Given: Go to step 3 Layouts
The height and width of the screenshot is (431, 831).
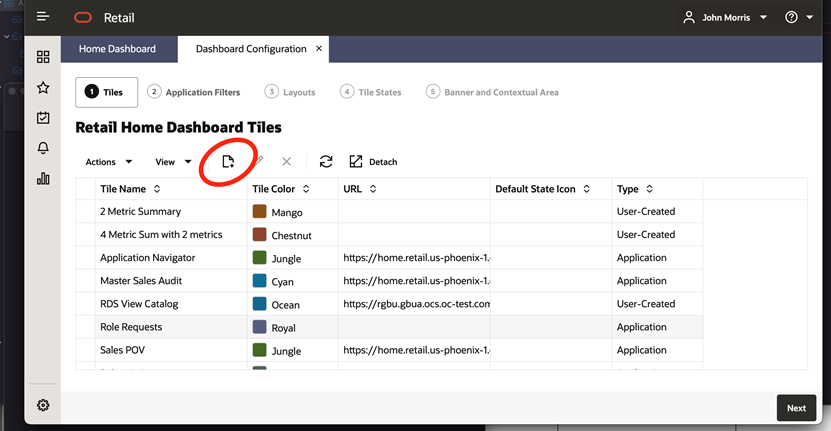Looking at the screenshot, I should click(x=290, y=92).
